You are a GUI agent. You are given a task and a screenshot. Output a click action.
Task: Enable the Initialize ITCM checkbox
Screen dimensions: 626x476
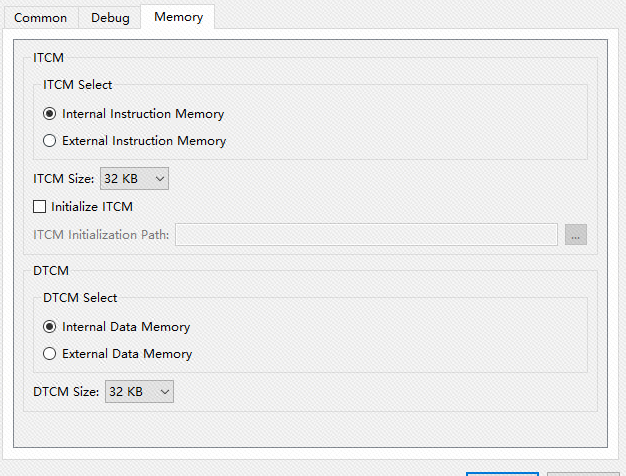pyautogui.click(x=40, y=207)
